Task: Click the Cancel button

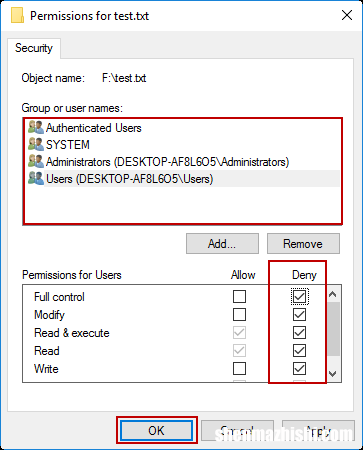Action: [237, 430]
